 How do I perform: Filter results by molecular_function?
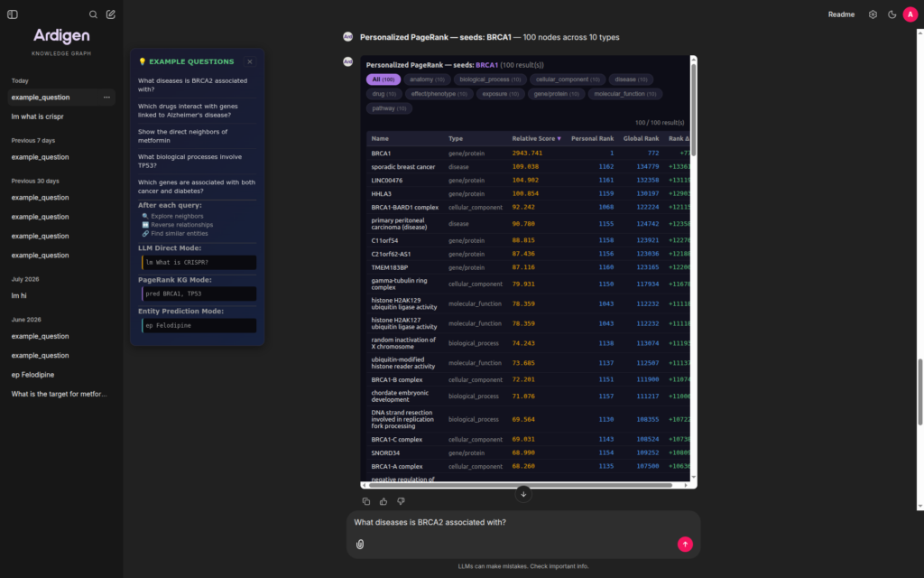pos(625,94)
